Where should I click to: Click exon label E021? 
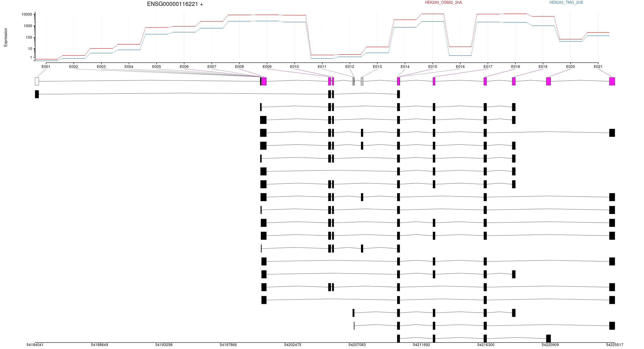pyautogui.click(x=598, y=67)
